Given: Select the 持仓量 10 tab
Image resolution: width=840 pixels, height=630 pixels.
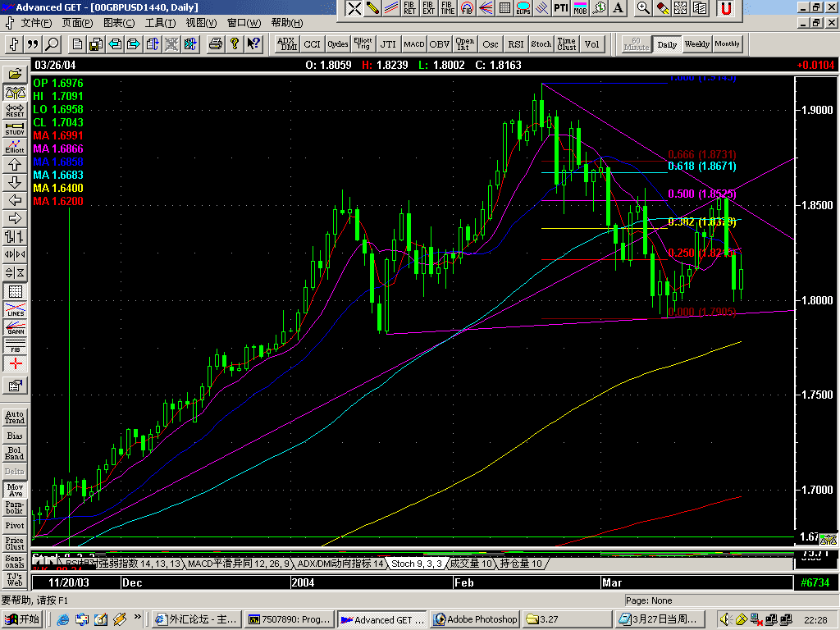Looking at the screenshot, I should pos(521,564).
